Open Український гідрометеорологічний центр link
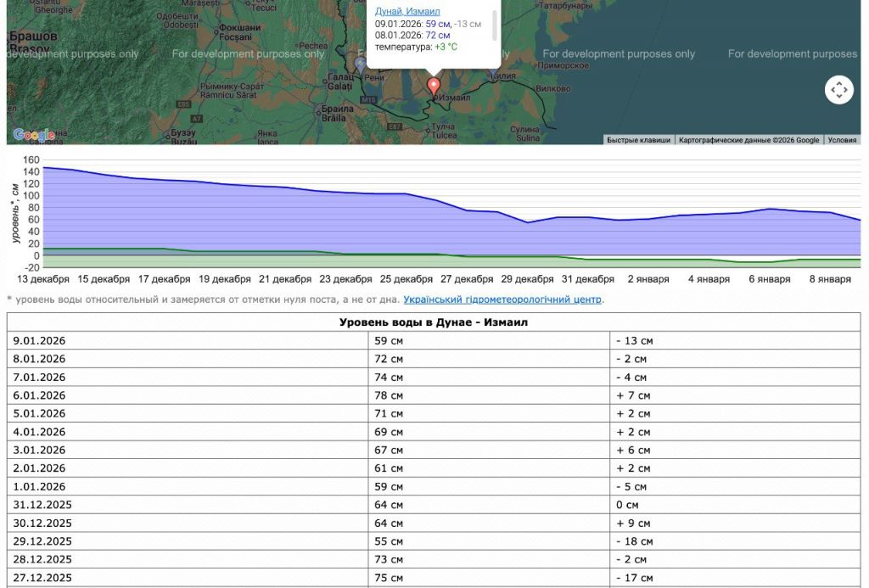 pyautogui.click(x=502, y=300)
